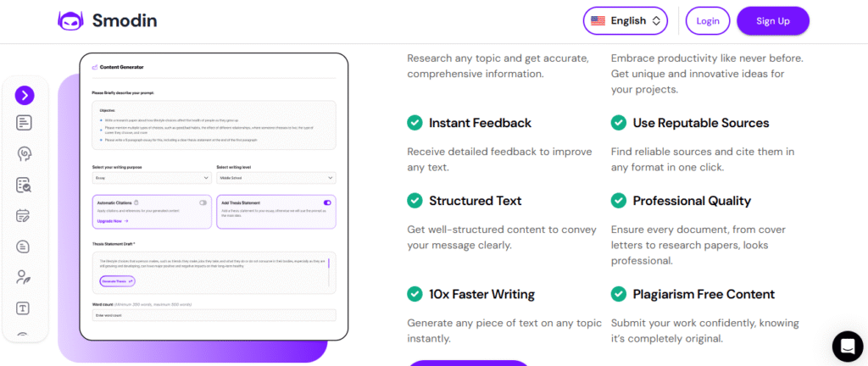Expand the sidebar with the purple arrow
Image resolution: width=868 pixels, height=366 pixels.
(25, 96)
